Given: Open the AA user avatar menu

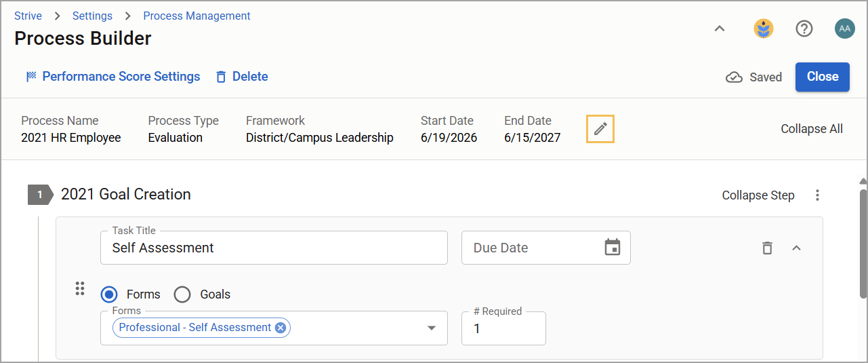Looking at the screenshot, I should tap(844, 28).
